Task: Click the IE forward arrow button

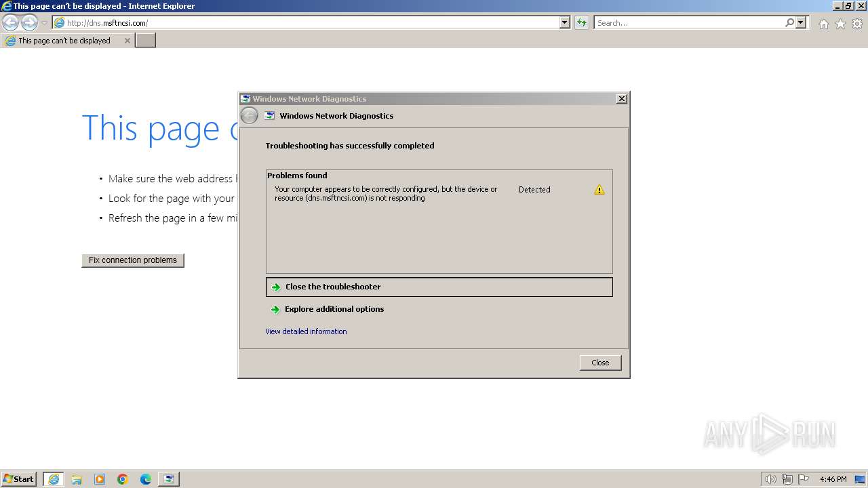Action: point(28,22)
